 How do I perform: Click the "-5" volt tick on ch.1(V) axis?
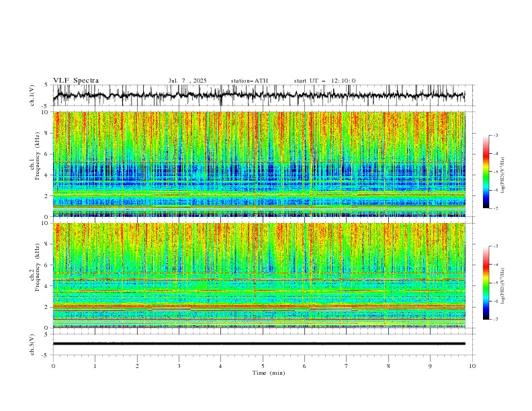coord(45,106)
